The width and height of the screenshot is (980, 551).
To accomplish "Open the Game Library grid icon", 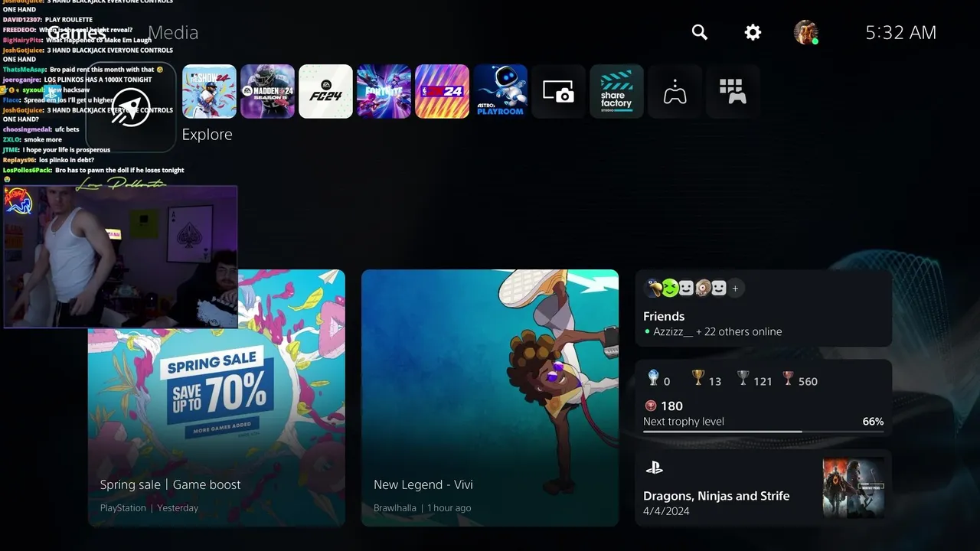I will [x=733, y=91].
